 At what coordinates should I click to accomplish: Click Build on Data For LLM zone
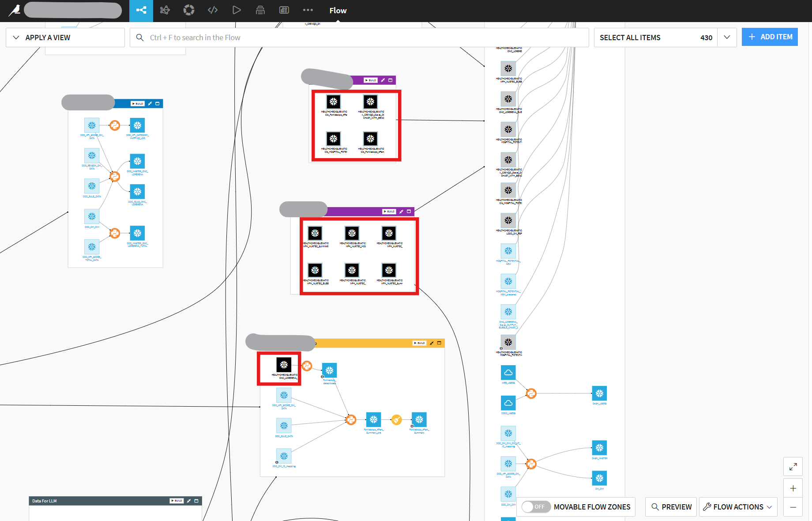[x=177, y=501]
